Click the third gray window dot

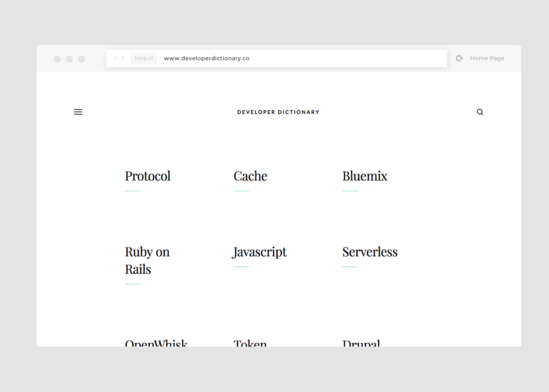82,59
